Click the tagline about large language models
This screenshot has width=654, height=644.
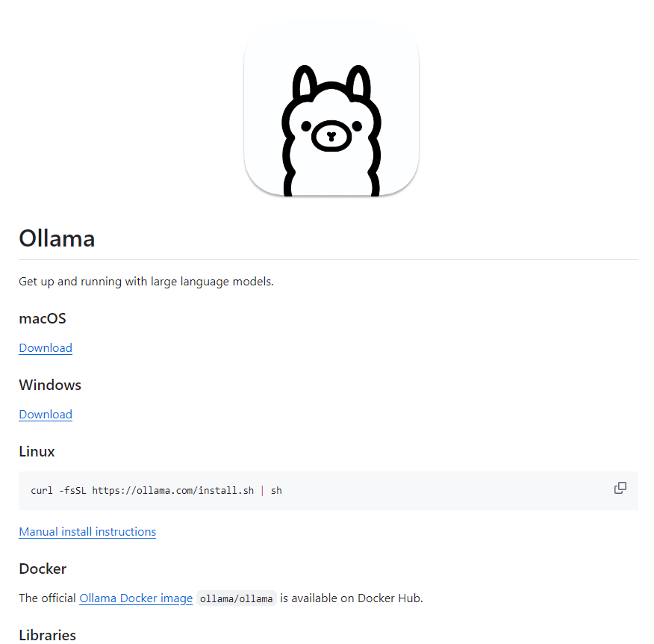[x=146, y=282]
